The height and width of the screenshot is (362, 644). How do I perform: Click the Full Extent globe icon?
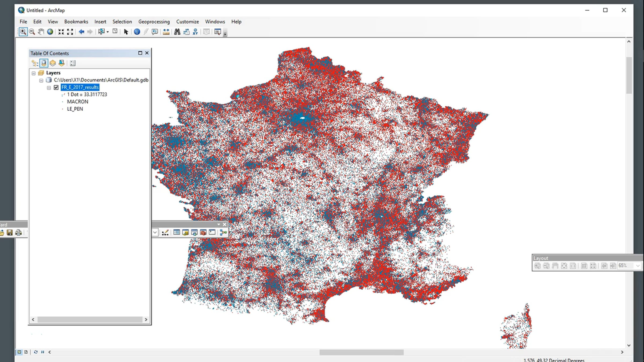click(50, 32)
